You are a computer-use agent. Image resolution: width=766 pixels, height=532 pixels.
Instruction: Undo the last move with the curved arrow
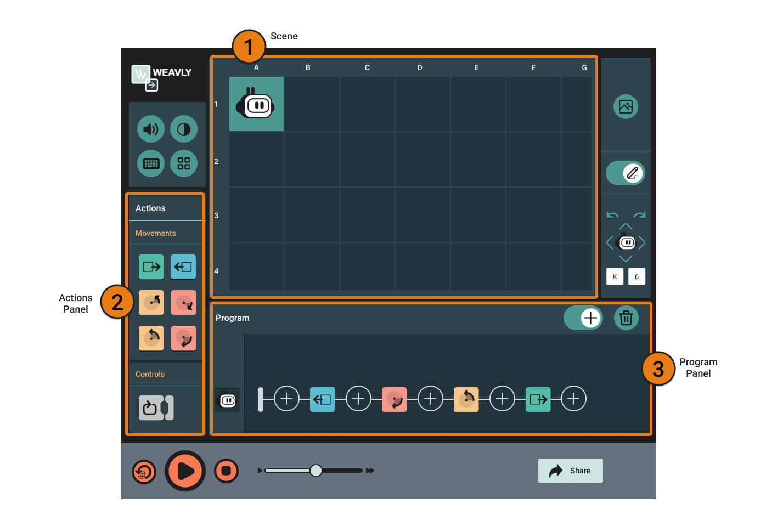(x=613, y=215)
